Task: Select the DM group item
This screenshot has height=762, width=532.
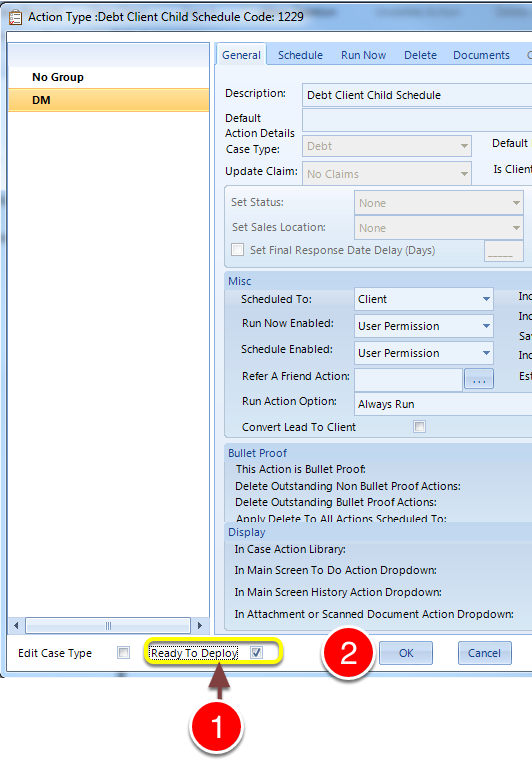Action: click(109, 100)
